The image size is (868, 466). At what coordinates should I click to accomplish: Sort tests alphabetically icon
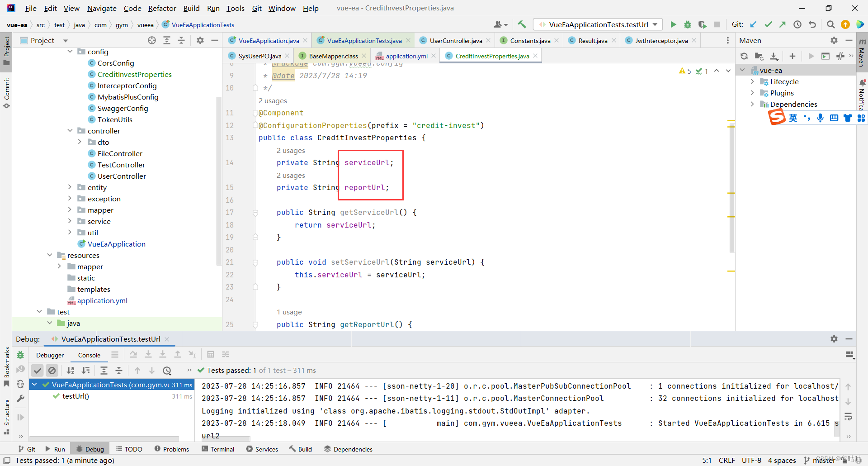click(x=71, y=371)
